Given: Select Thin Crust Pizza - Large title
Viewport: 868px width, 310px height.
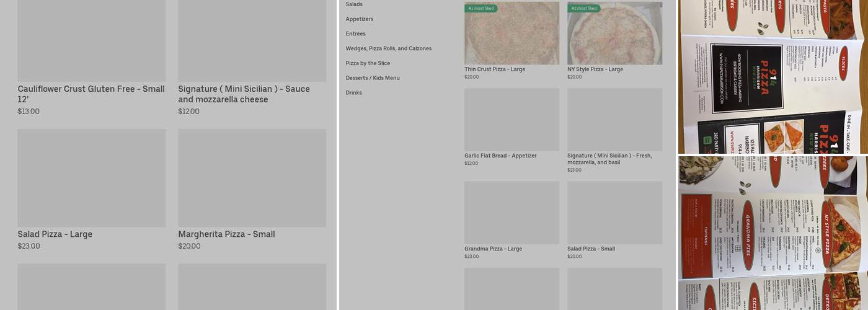Looking at the screenshot, I should pos(495,69).
